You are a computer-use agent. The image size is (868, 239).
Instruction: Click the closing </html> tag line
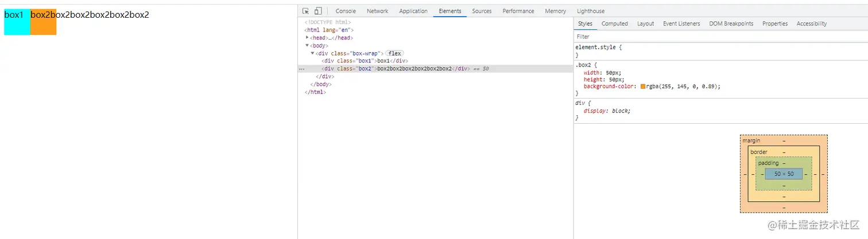pos(315,92)
